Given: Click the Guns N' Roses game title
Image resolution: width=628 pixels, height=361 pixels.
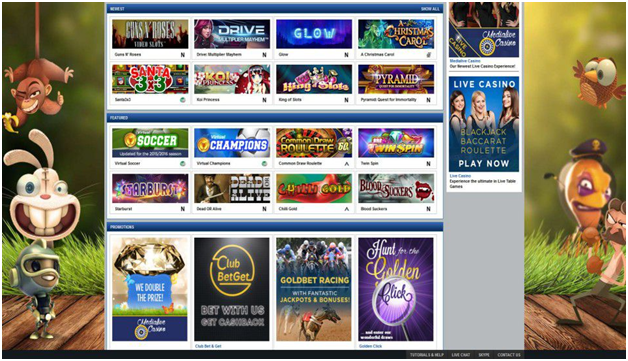Looking at the screenshot, I should coord(128,54).
